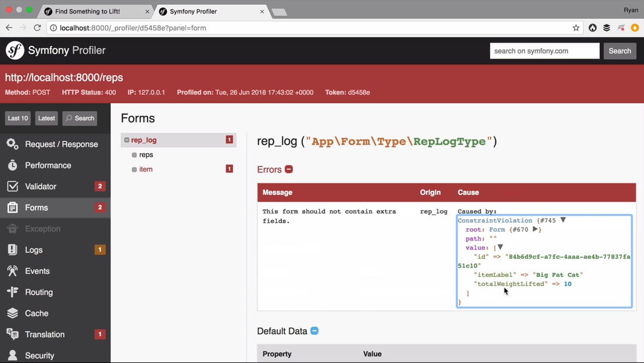Click the Routing signpost icon

[x=12, y=292]
